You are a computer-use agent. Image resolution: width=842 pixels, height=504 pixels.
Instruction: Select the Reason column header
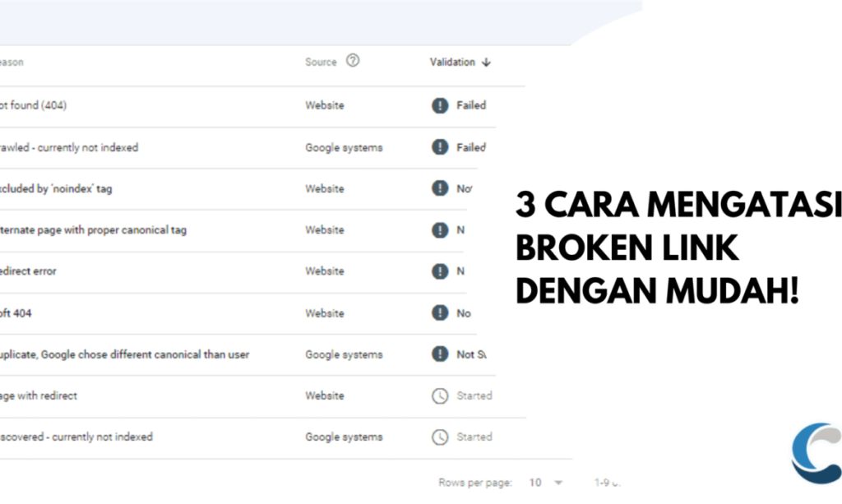(x=12, y=62)
